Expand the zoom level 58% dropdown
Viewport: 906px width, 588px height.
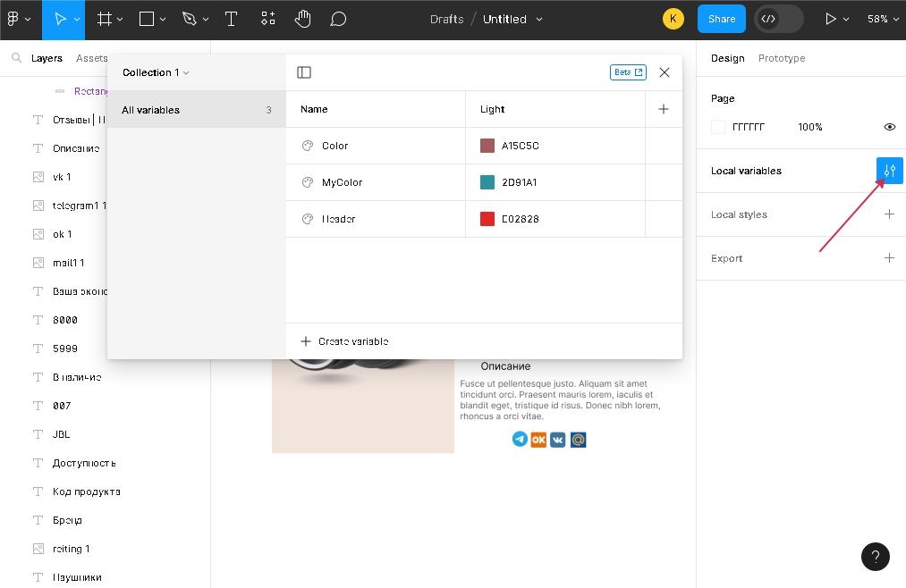click(883, 19)
